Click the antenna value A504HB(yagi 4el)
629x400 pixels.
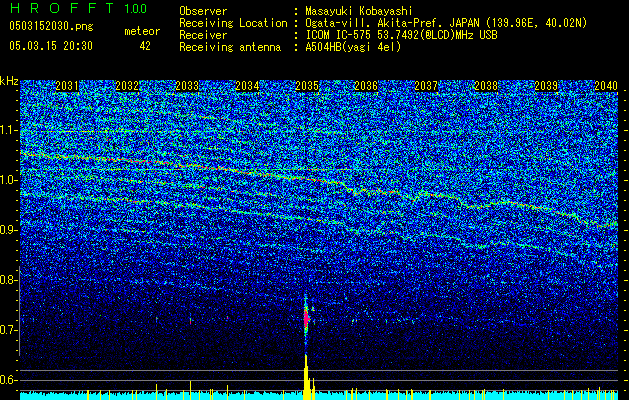pyautogui.click(x=353, y=47)
